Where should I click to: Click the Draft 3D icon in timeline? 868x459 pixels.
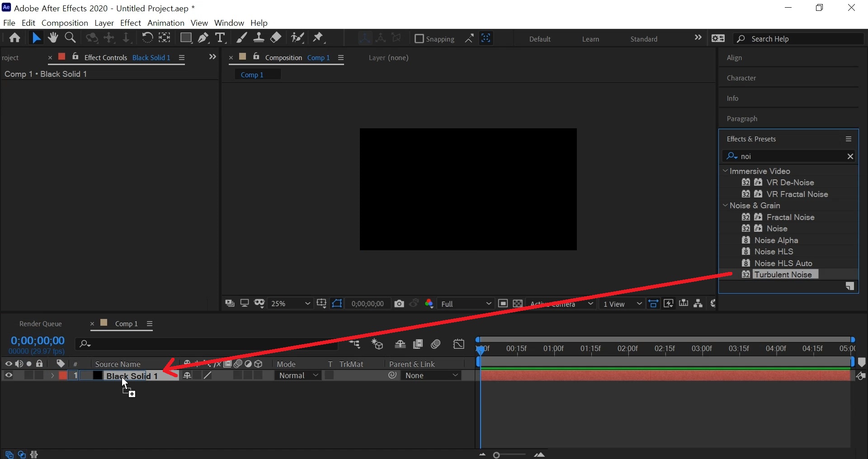click(377, 345)
